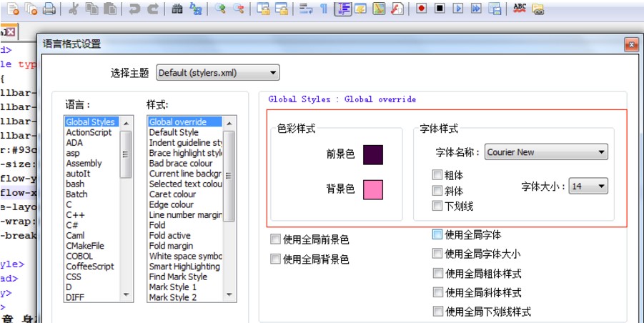This screenshot has width=644, height=323.
Task: Toggle the Show All Characters pilcrow icon
Action: pos(324,9)
